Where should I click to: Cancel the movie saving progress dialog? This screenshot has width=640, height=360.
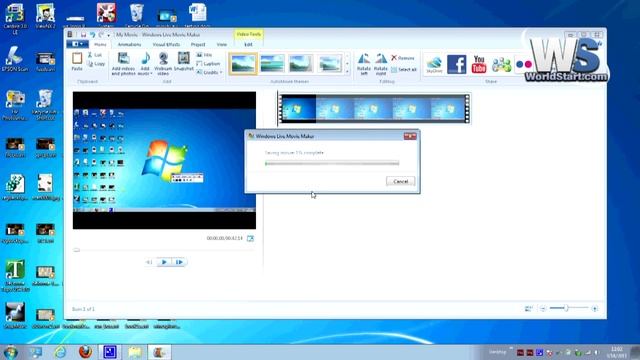[x=400, y=181]
